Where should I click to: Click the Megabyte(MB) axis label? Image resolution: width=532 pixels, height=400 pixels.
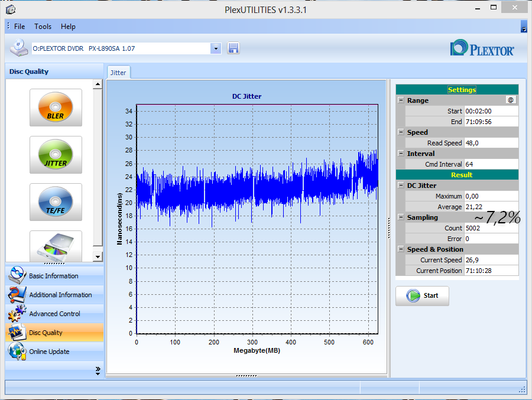[257, 350]
